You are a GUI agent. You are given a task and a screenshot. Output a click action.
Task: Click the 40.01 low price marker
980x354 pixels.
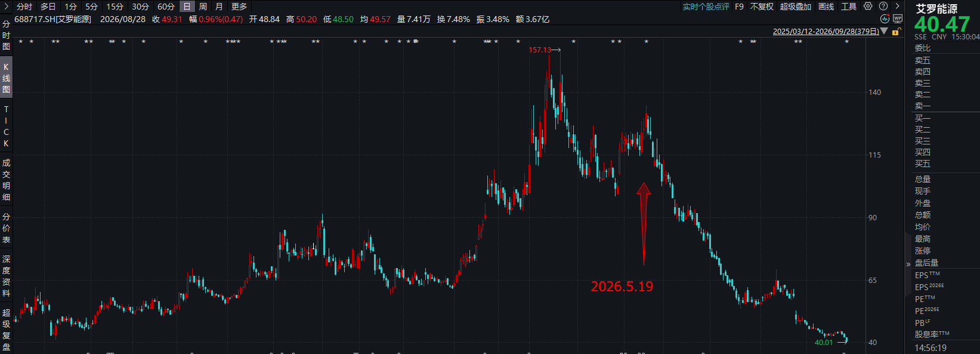(824, 343)
